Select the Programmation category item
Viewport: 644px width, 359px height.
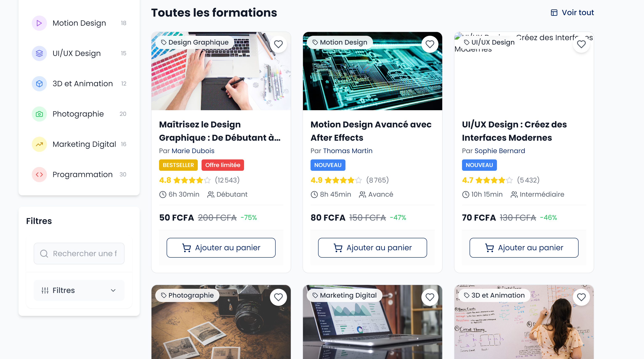79,174
